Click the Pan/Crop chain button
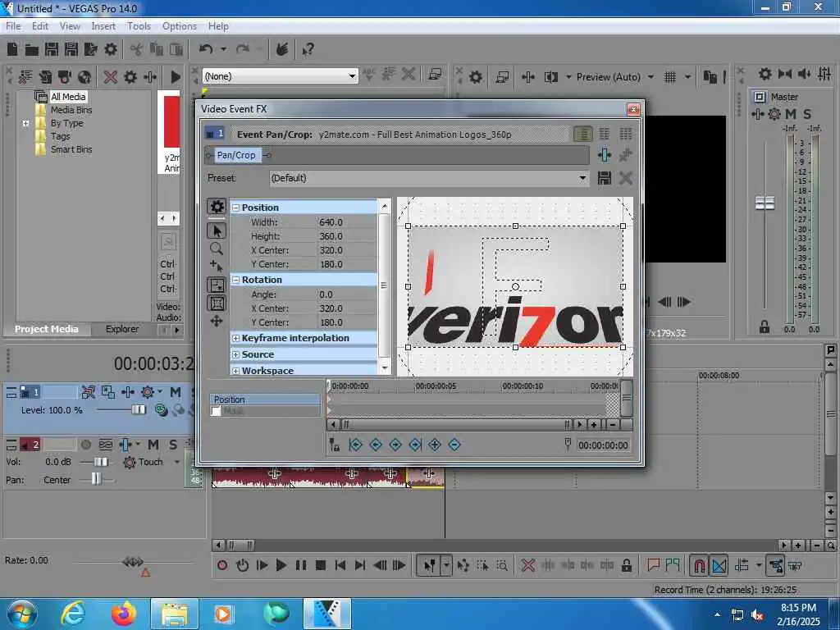Viewport: 840px width, 630px height. pyautogui.click(x=236, y=155)
